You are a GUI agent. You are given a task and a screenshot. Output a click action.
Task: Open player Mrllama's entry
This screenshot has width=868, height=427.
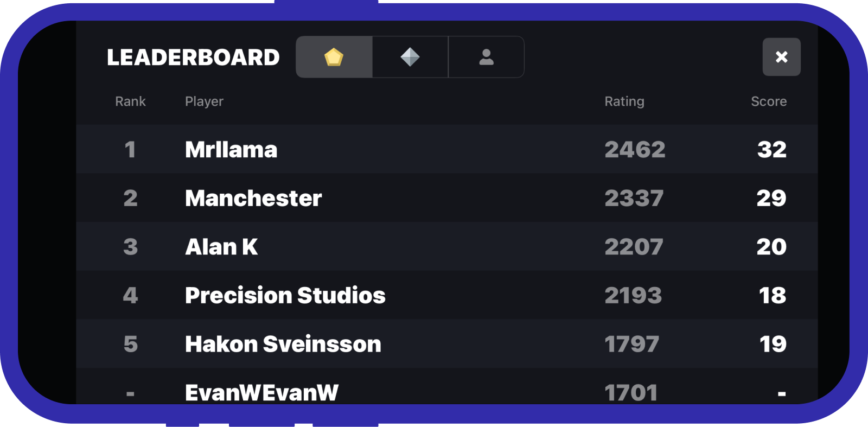click(231, 150)
